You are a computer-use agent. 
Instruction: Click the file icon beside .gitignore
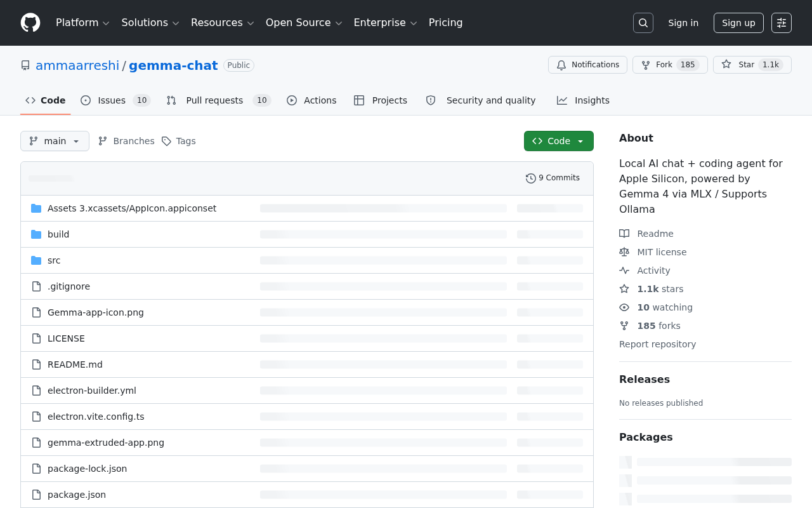[x=36, y=286]
